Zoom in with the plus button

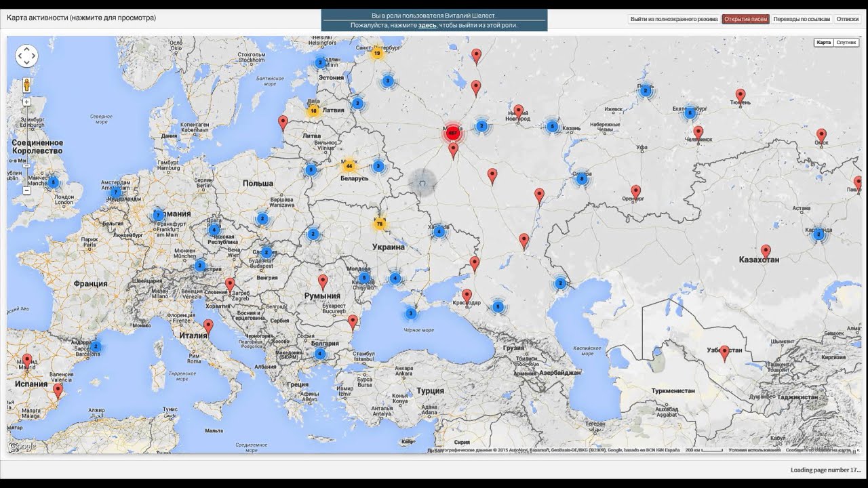click(26, 102)
